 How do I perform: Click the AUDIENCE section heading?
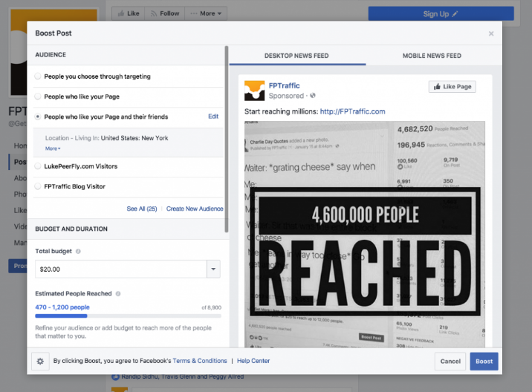pos(51,55)
